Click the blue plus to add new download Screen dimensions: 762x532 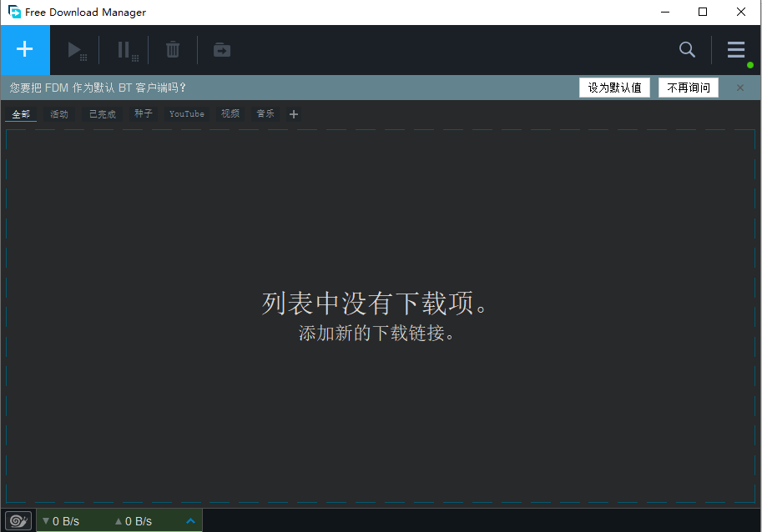point(25,49)
